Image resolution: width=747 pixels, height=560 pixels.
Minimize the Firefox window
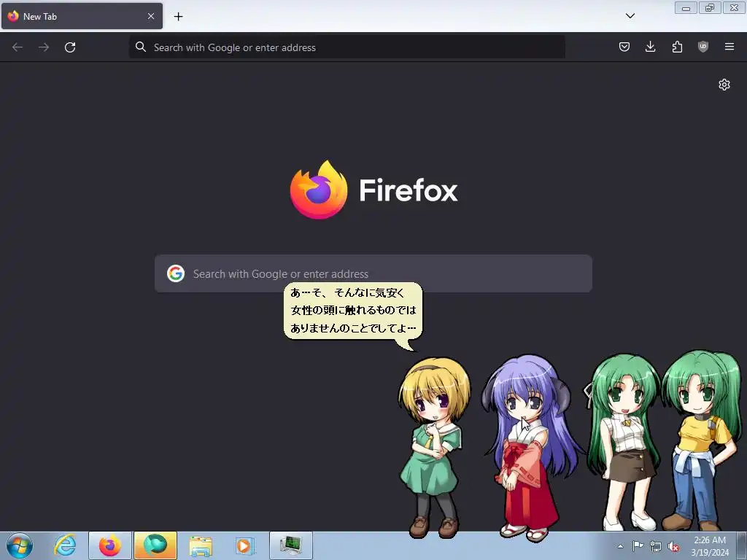click(686, 8)
